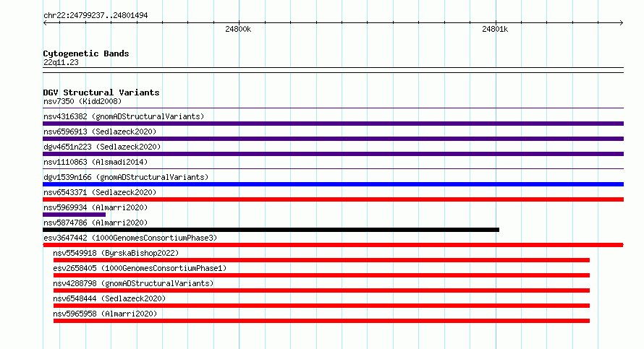Select the nsv4288798 gnomAD red bar
This screenshot has height=349, width=644.
pyautogui.click(x=321, y=290)
